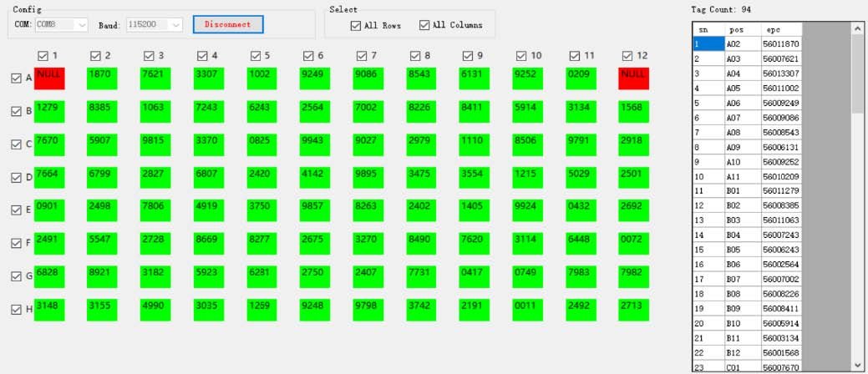Screen dimensions: 868x374
Task: Click the red NULL cell in column 1
Action: [50, 78]
